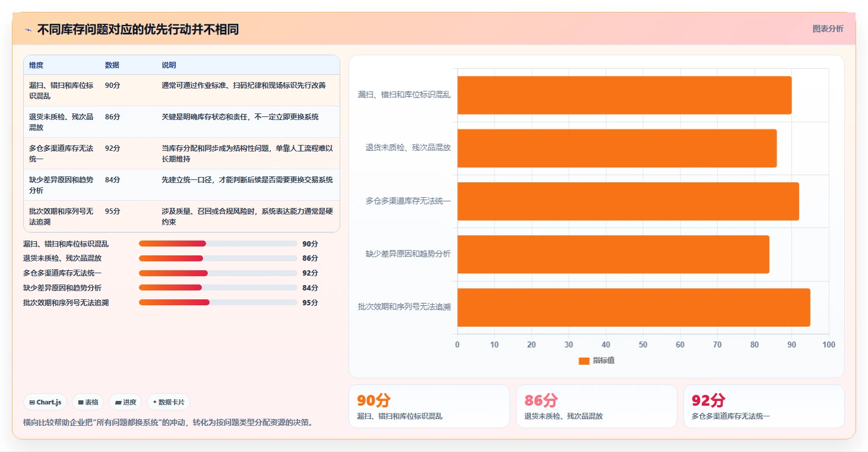Click the 92分 progress bar for 多仓多渠道
Viewport: 868px width, 452px height.
click(218, 273)
